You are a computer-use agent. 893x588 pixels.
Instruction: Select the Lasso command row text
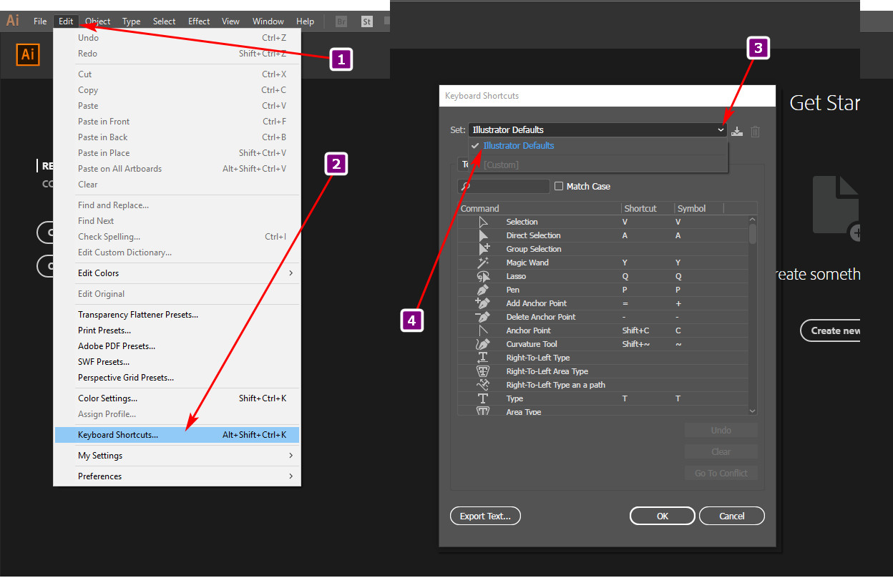(516, 276)
